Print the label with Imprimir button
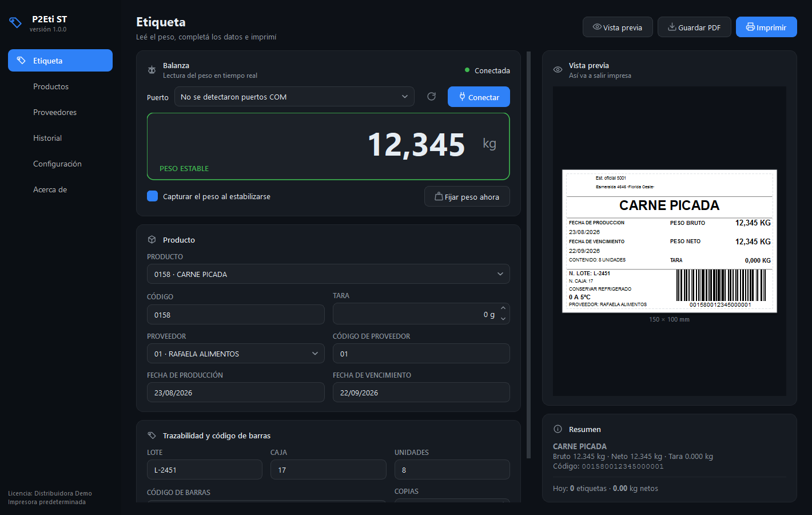Screen dimensions: 812x515 766,27
